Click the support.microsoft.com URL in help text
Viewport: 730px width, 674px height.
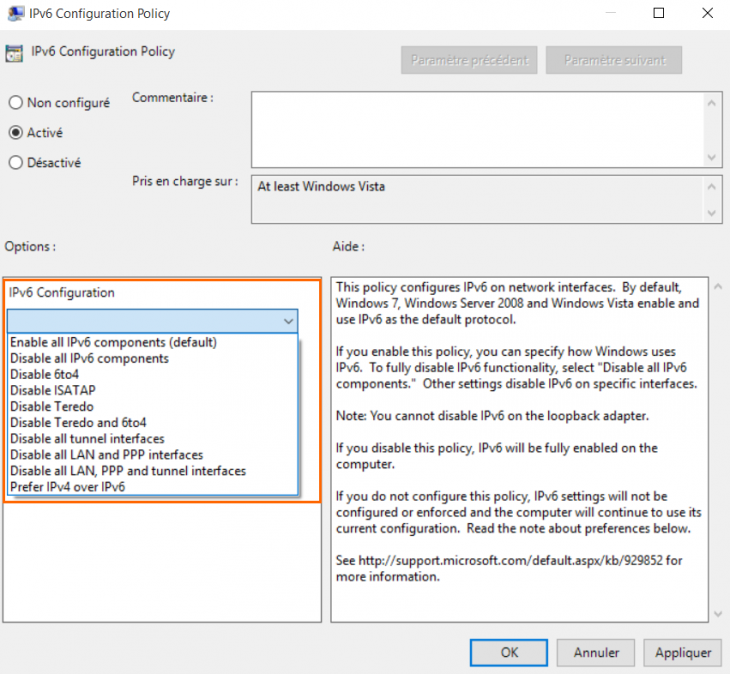coord(510,560)
